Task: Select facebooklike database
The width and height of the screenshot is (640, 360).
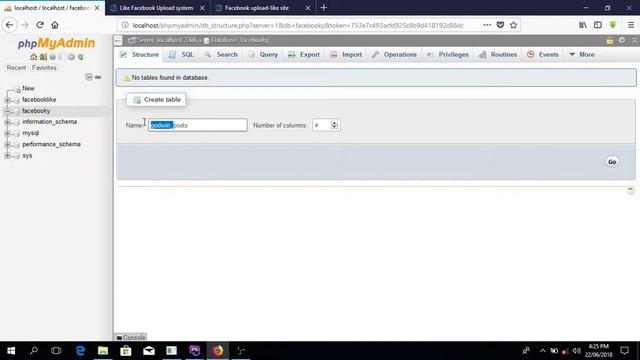Action: (x=39, y=100)
